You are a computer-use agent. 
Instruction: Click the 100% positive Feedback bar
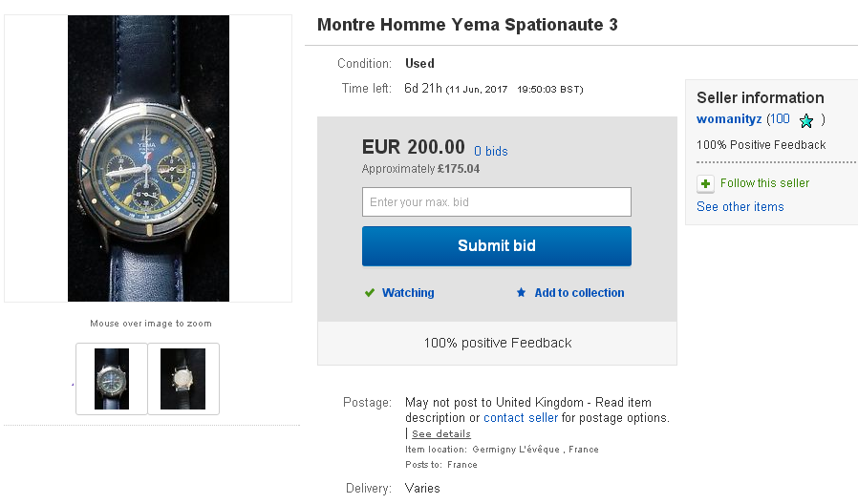pos(497,343)
